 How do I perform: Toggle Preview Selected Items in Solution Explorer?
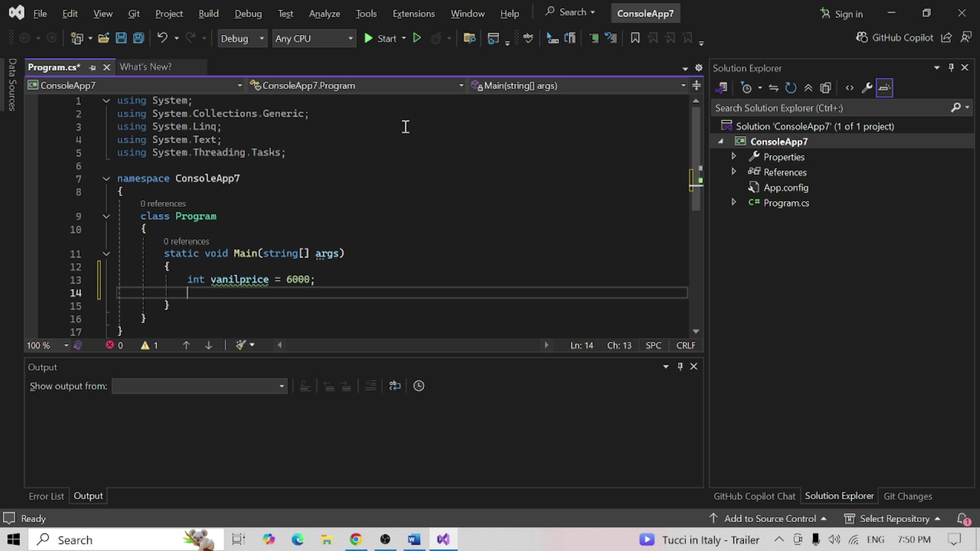(884, 88)
